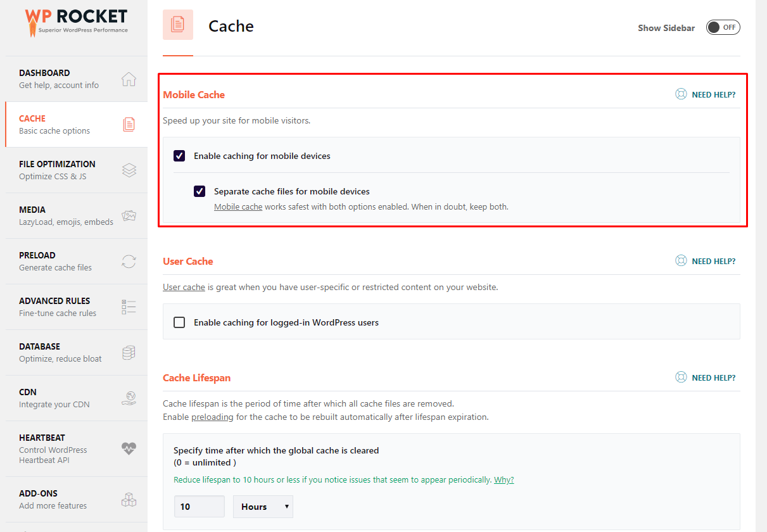
Task: Click the Preload refresh arrows icon
Action: [129, 262]
